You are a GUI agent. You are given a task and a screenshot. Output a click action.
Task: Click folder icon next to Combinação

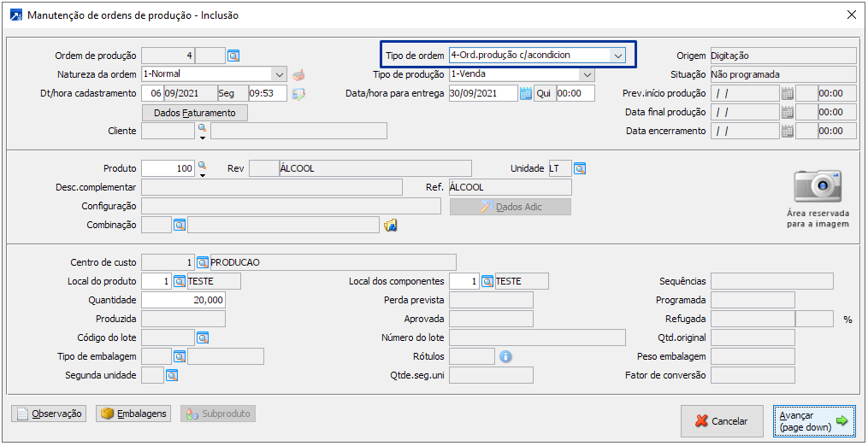(391, 225)
